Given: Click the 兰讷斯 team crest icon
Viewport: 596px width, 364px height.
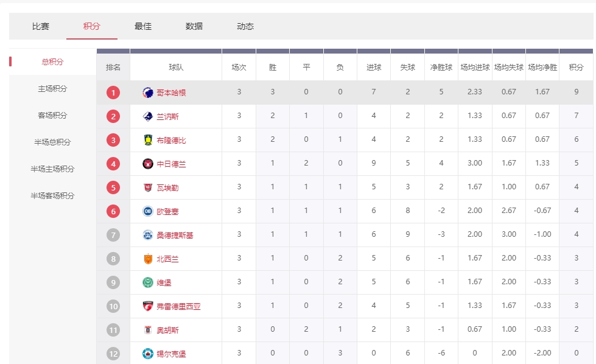Looking at the screenshot, I should pos(148,116).
